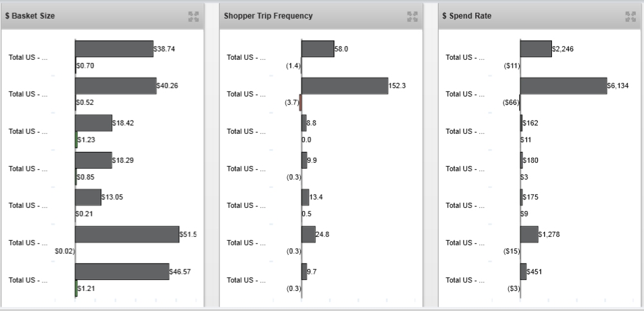Click the $6,134 spend rate bar

(563, 86)
